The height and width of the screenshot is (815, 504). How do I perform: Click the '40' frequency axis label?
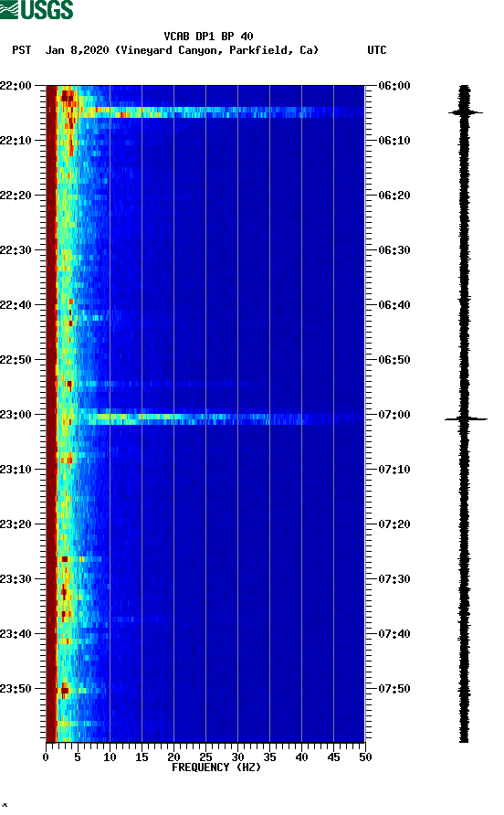point(301,757)
